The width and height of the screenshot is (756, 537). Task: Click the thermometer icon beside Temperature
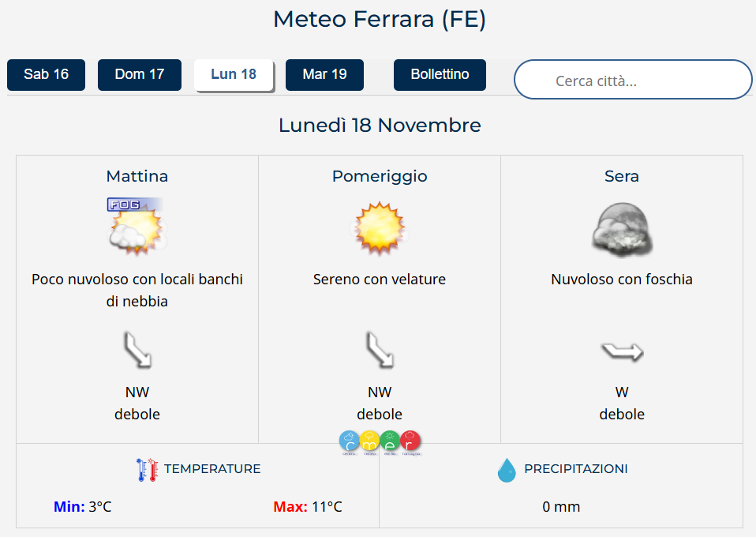(148, 469)
